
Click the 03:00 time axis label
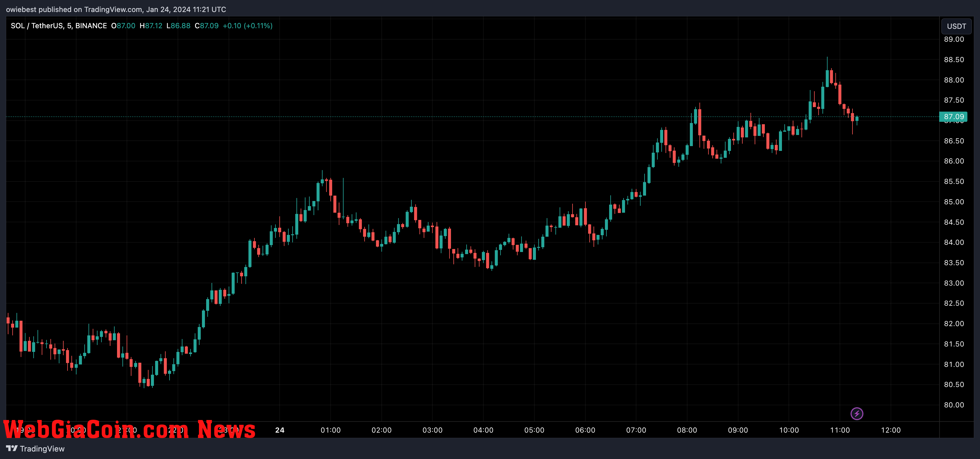click(433, 430)
